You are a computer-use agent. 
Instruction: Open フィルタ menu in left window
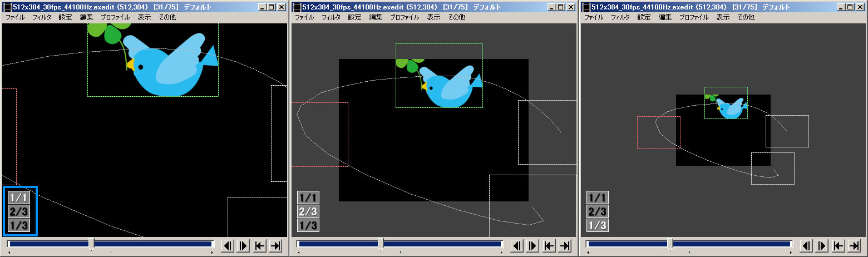[42, 17]
